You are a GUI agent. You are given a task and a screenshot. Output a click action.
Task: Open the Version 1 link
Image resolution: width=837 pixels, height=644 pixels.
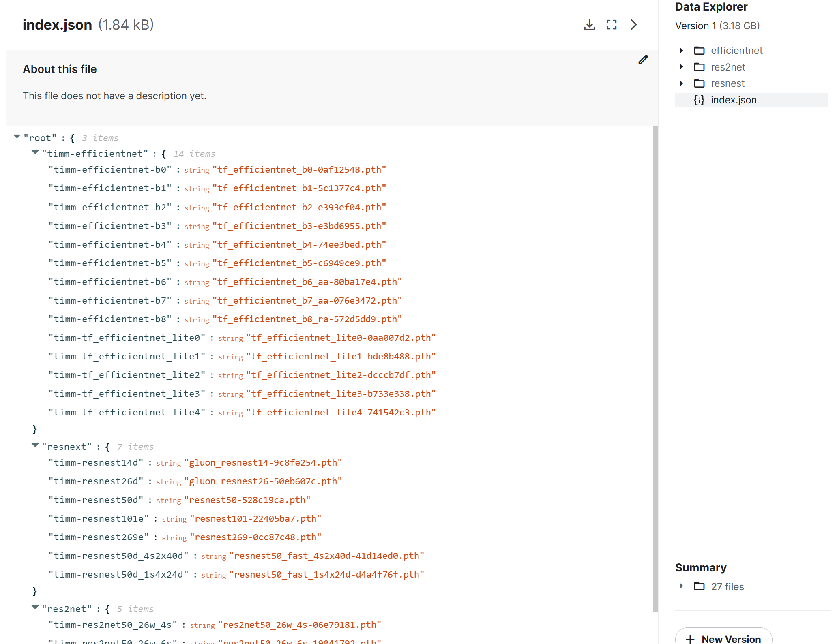[x=695, y=26]
